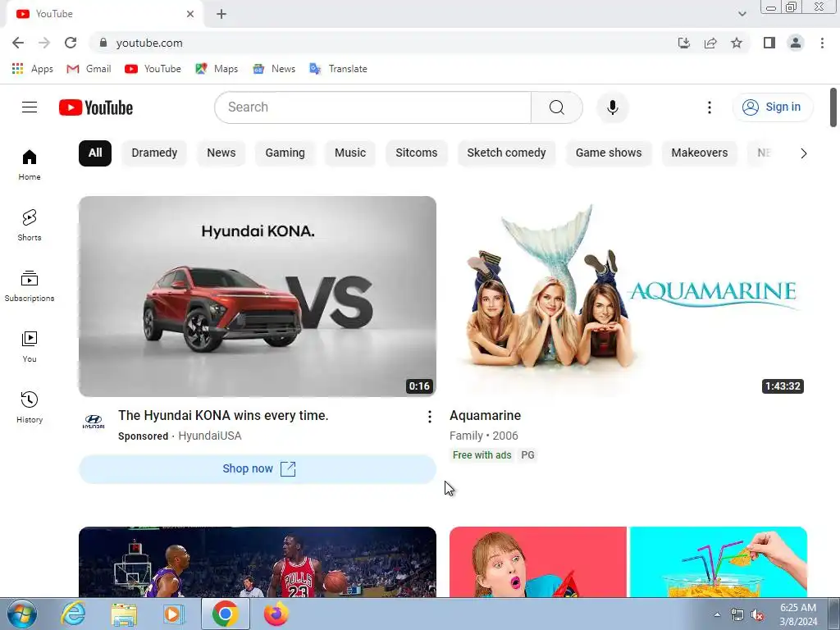
Task: Select the Sitcoms chip
Action: [416, 153]
